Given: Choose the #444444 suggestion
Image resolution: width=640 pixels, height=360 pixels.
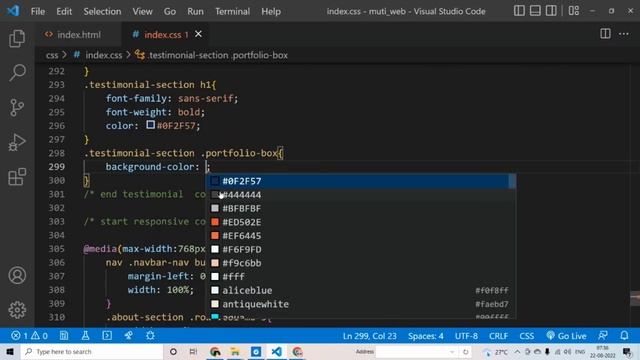Looking at the screenshot, I should point(360,195).
